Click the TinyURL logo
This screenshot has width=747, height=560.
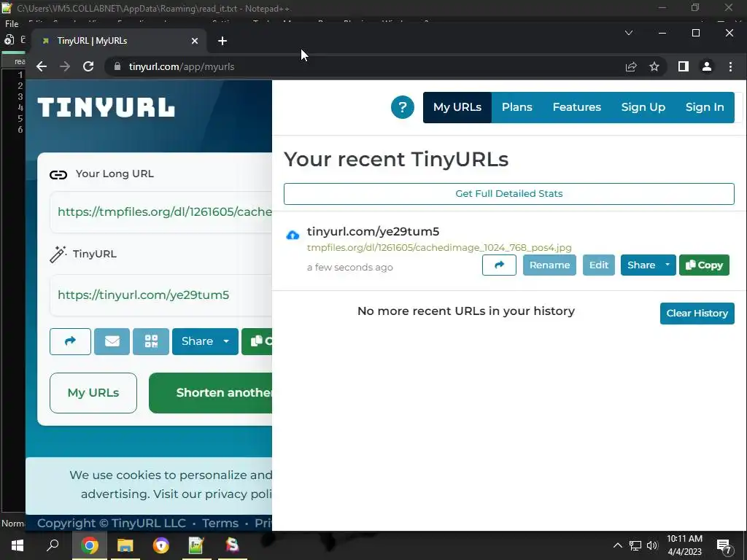(x=107, y=107)
